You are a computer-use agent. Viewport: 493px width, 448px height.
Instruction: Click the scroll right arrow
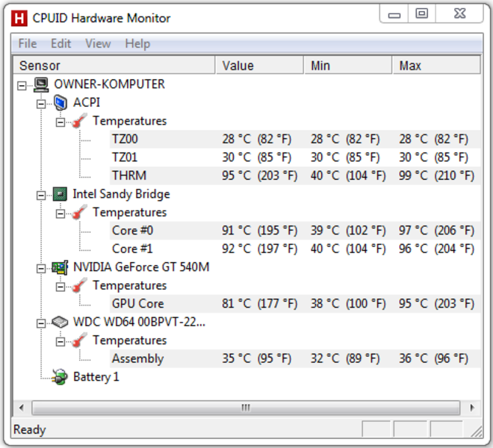(x=471, y=408)
